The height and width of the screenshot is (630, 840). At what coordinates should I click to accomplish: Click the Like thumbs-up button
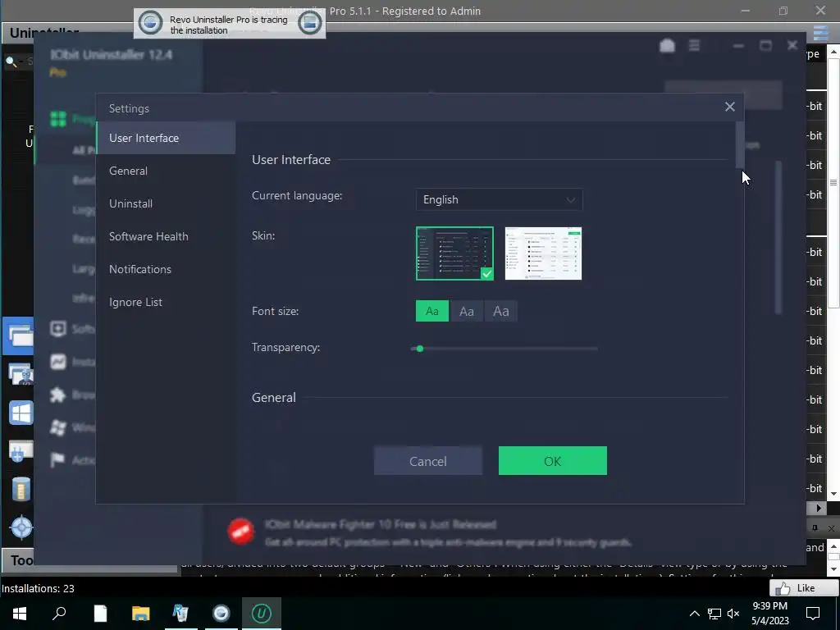tap(804, 588)
